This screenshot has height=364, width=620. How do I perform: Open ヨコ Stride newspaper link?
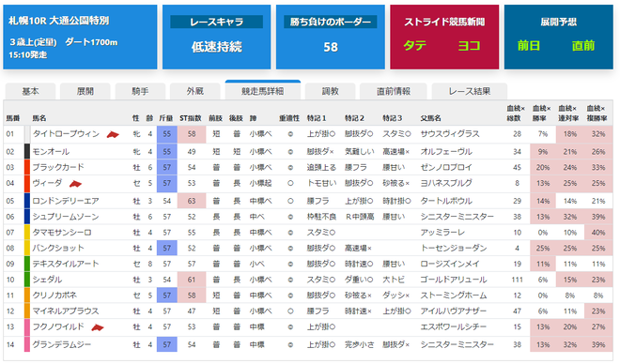click(469, 45)
